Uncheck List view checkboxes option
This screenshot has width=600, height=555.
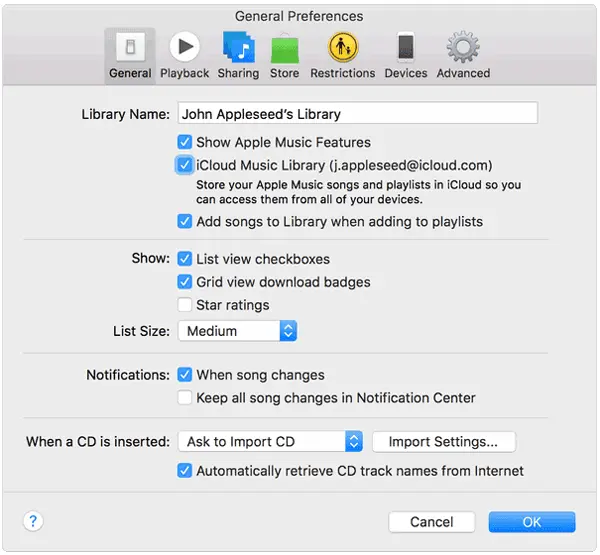184,259
